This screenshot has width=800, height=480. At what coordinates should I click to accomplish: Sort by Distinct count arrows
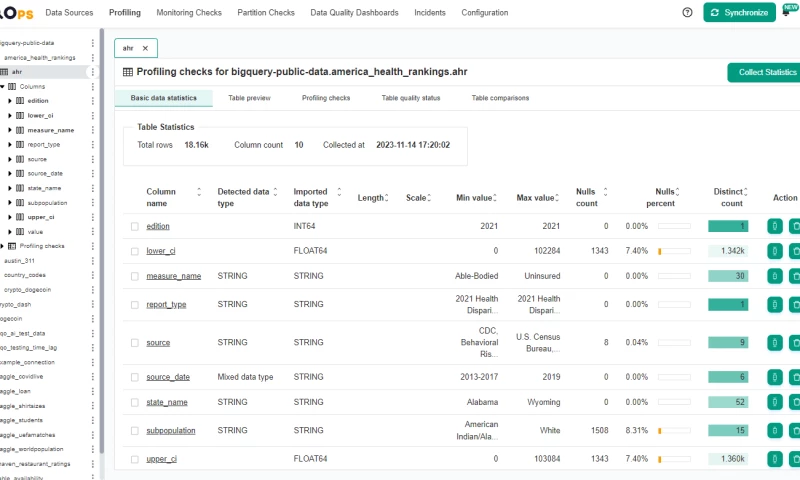pyautogui.click(x=745, y=192)
